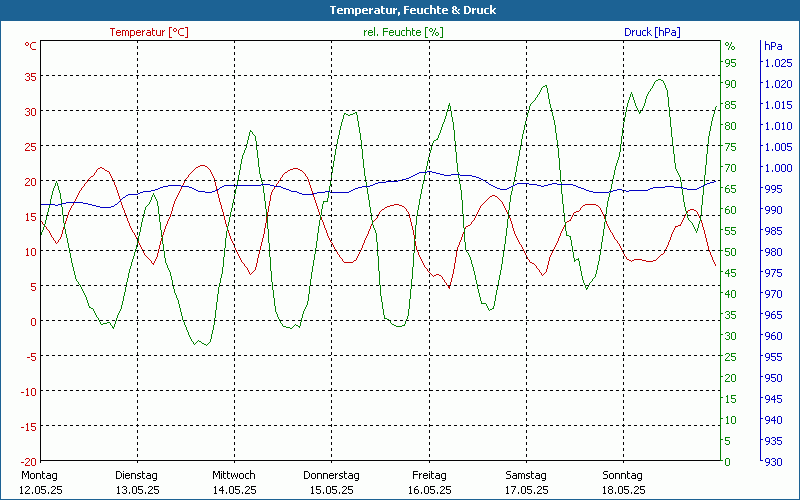800x500 pixels.
Task: Click pressure axis value 1.010
Action: tap(778, 126)
